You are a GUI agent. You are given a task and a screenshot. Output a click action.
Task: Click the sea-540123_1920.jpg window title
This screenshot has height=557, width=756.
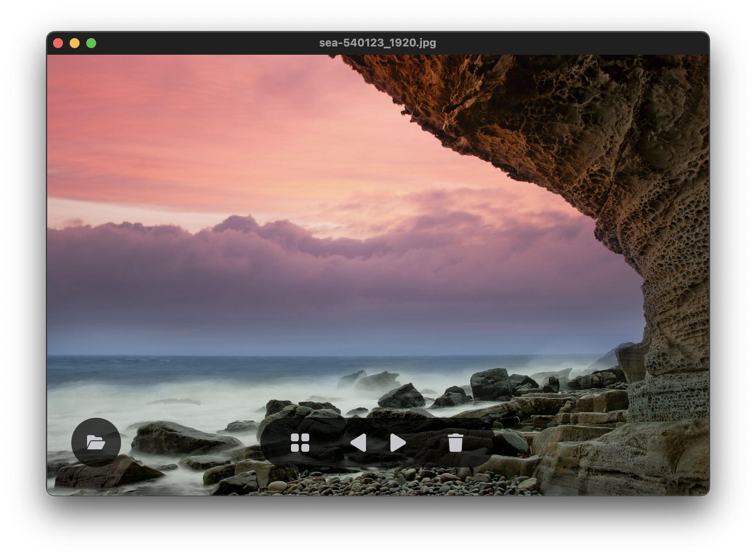[377, 43]
